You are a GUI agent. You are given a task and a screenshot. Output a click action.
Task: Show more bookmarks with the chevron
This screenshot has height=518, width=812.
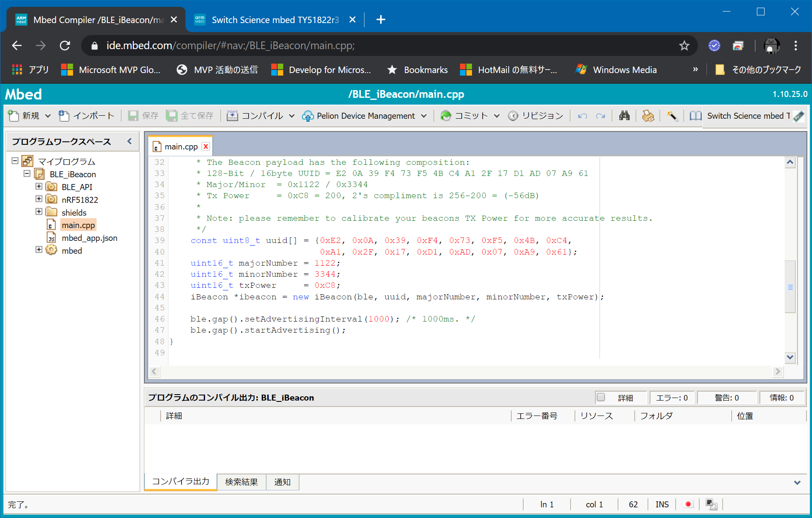[x=695, y=70]
